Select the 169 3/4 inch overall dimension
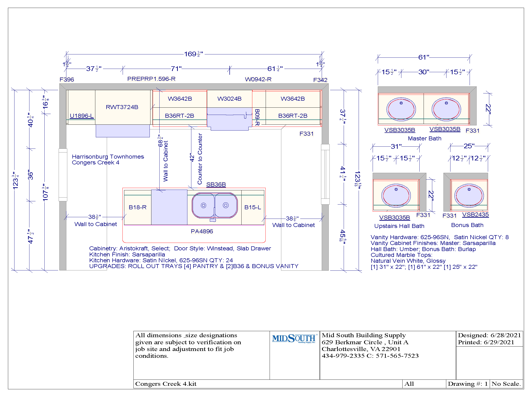The height and width of the screenshot is (397, 532). [x=193, y=54]
